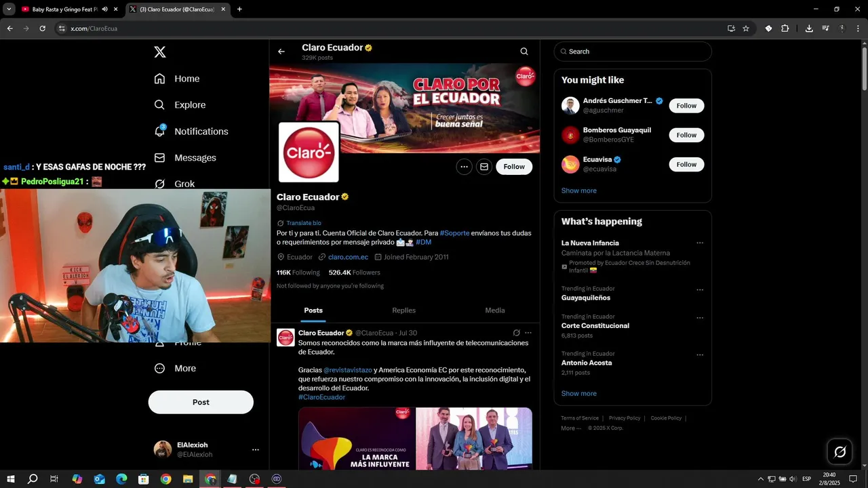Click the white Post button

(201, 402)
